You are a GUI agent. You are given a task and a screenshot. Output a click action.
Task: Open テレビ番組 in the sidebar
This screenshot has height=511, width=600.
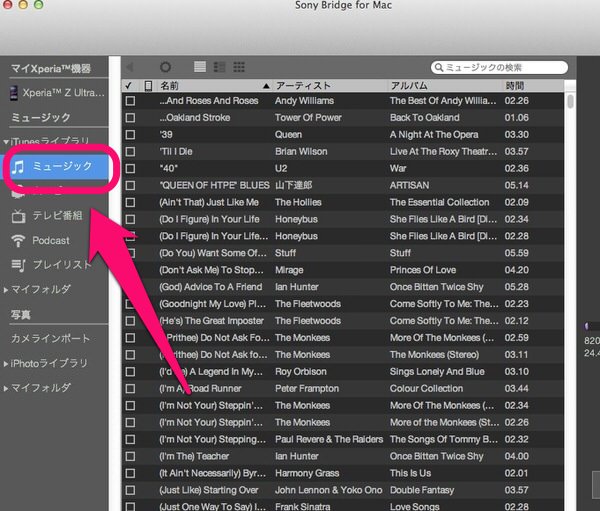point(57,216)
